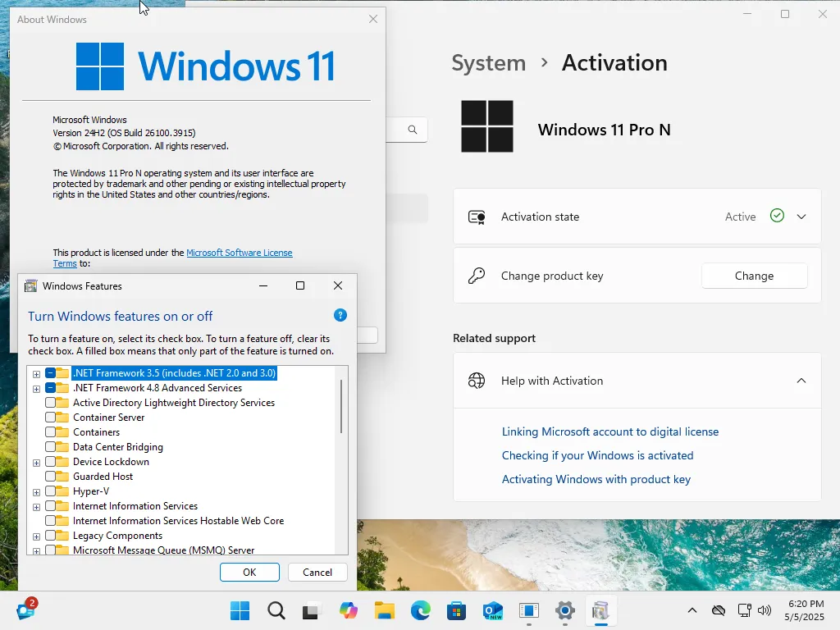Open Microsoft Store taskbar icon
The width and height of the screenshot is (840, 630).
(x=456, y=610)
